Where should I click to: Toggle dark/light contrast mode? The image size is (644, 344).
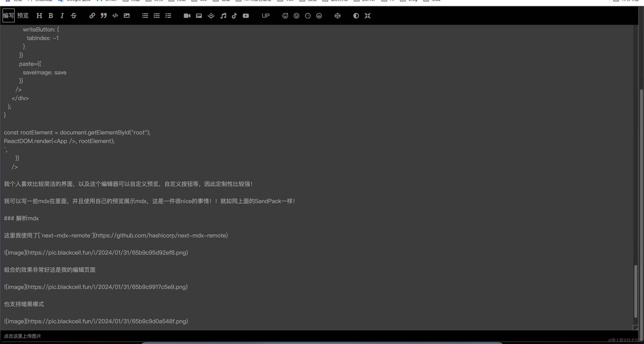pos(356,16)
